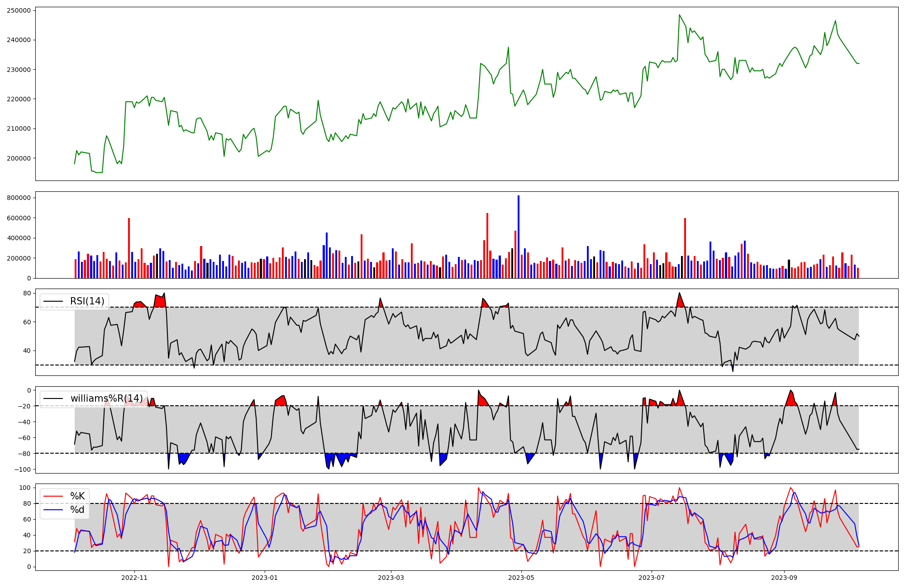Click the 250000 price axis tick label
This screenshot has width=905, height=588.
coord(19,10)
